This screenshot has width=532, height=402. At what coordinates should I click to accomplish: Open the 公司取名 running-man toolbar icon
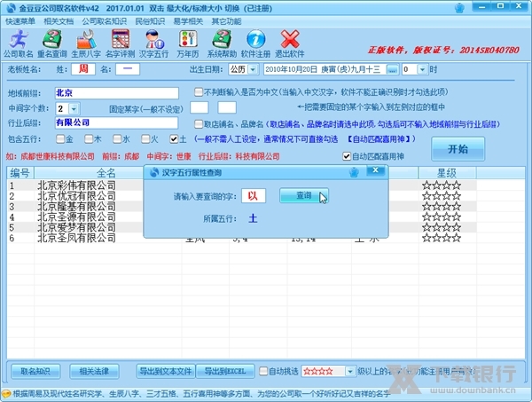pyautogui.click(x=19, y=43)
